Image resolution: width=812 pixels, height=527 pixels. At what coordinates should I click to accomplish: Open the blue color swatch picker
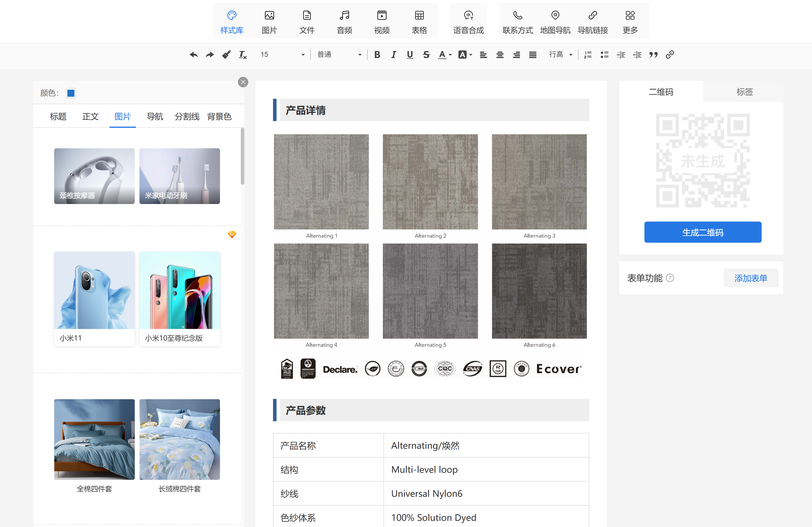[x=71, y=93]
